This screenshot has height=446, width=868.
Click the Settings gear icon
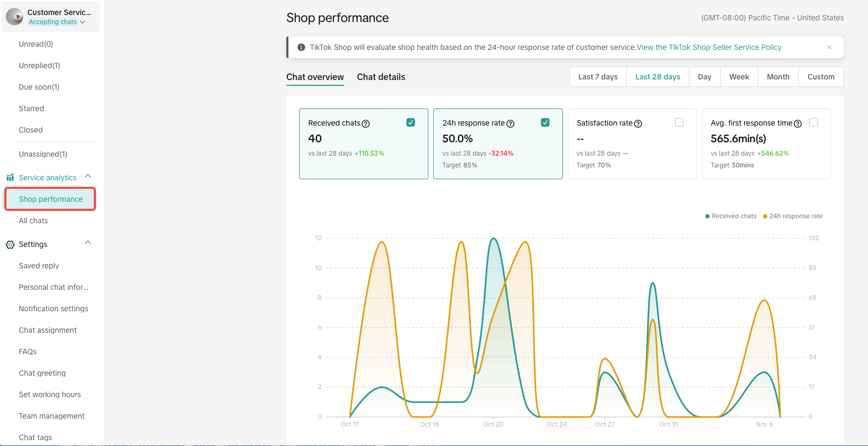[x=10, y=245]
